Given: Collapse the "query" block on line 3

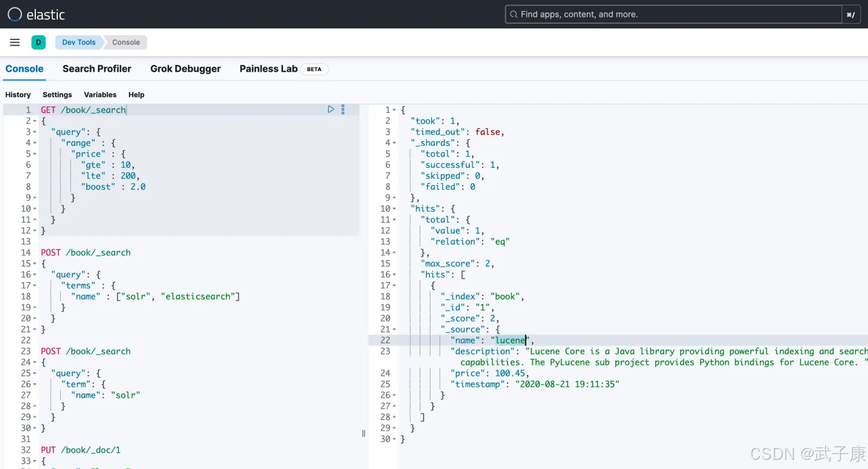Looking at the screenshot, I should tap(35, 132).
